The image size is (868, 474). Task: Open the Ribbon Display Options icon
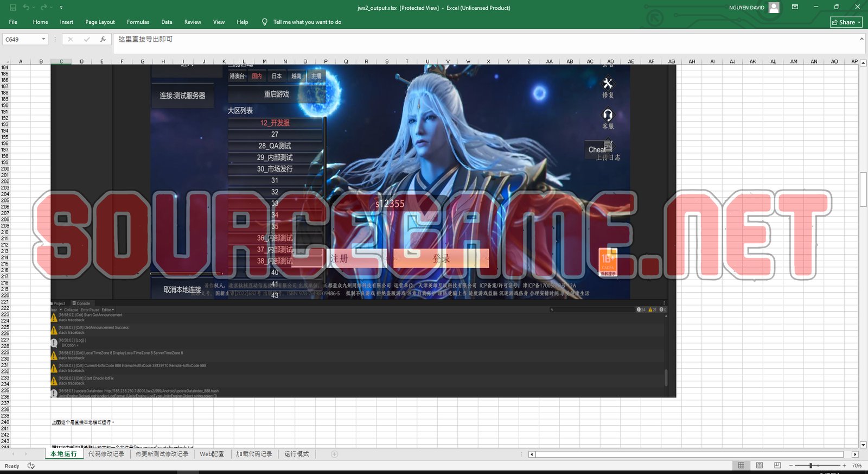795,7
